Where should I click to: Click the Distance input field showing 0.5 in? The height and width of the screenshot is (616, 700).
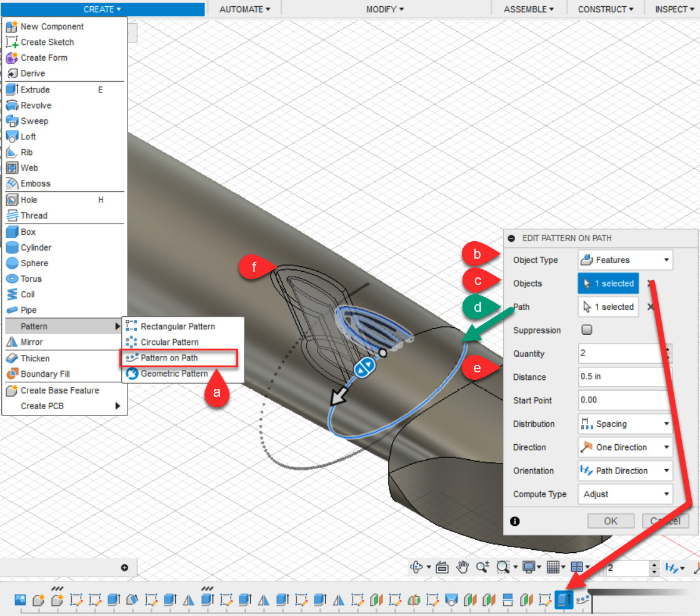coord(622,377)
